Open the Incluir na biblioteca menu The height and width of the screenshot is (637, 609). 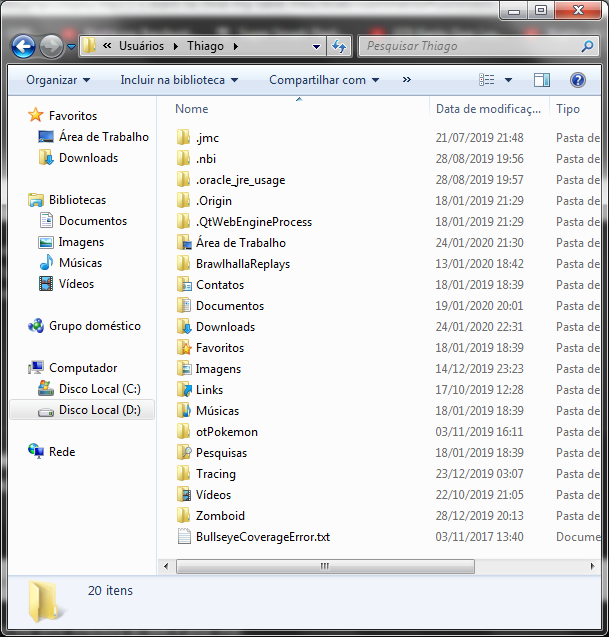(179, 80)
